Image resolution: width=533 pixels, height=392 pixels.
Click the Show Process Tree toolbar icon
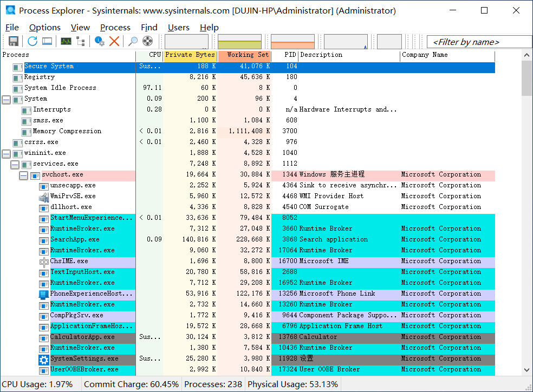80,41
